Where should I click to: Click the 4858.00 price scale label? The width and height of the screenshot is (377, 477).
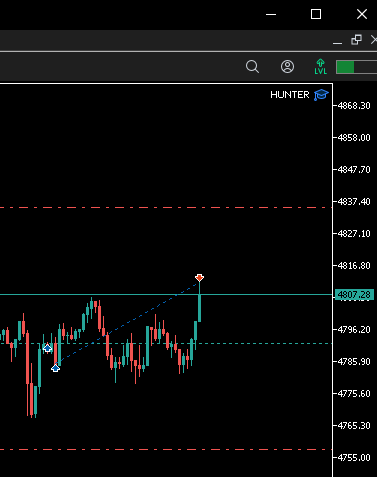354,138
